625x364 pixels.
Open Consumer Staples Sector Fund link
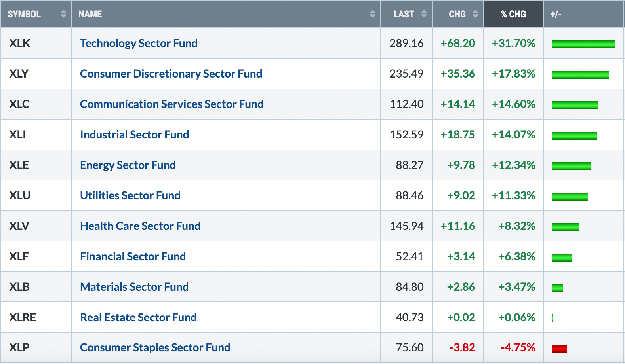pos(155,347)
